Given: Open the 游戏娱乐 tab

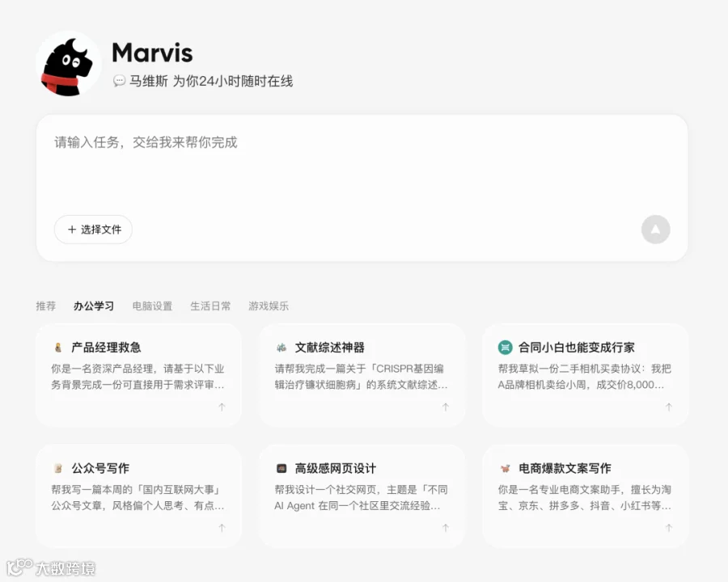Looking at the screenshot, I should pos(269,306).
